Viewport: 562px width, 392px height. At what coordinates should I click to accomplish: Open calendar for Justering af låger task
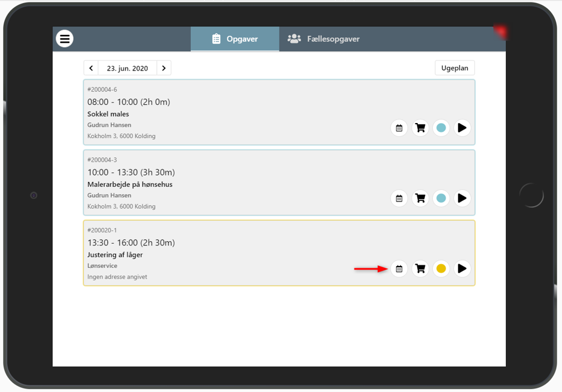point(399,268)
